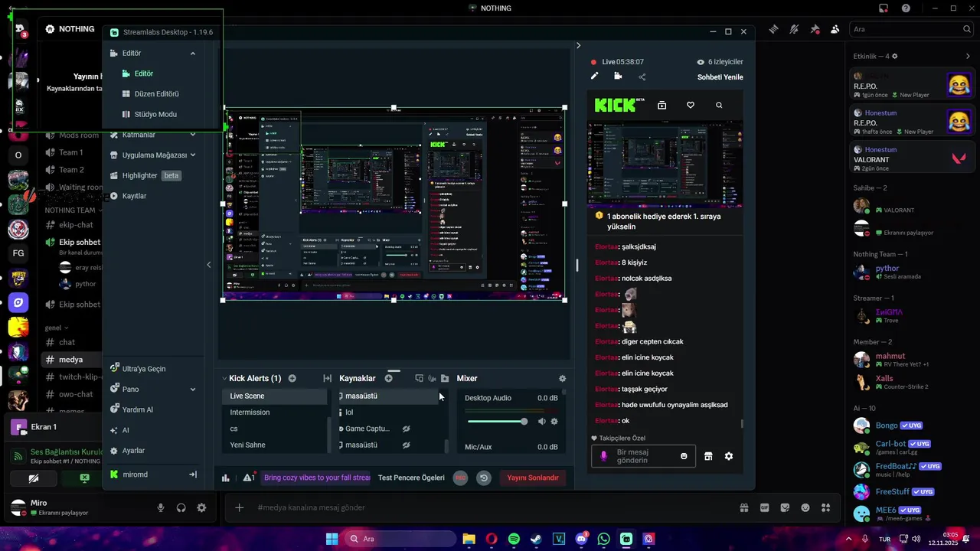This screenshot has width=980, height=551.
Task: Open the performance stats bar chart icon
Action: pos(226,478)
